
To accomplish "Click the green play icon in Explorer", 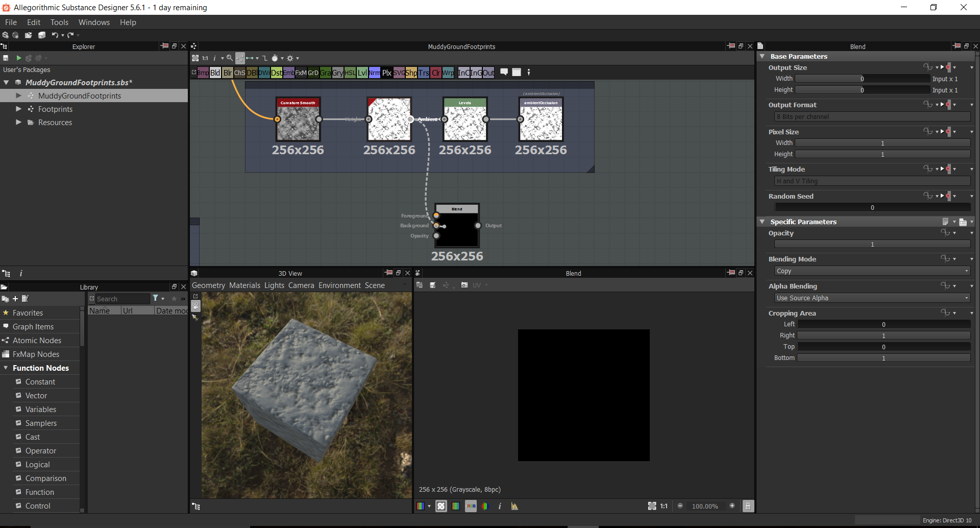I will [19, 58].
